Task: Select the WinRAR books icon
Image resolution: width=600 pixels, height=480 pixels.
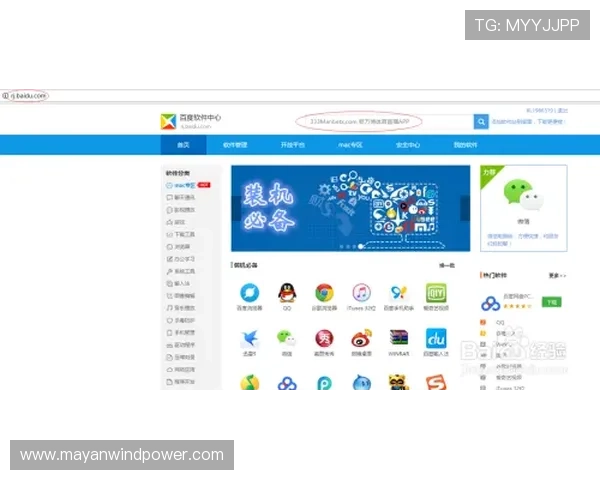Action: pyautogui.click(x=398, y=338)
